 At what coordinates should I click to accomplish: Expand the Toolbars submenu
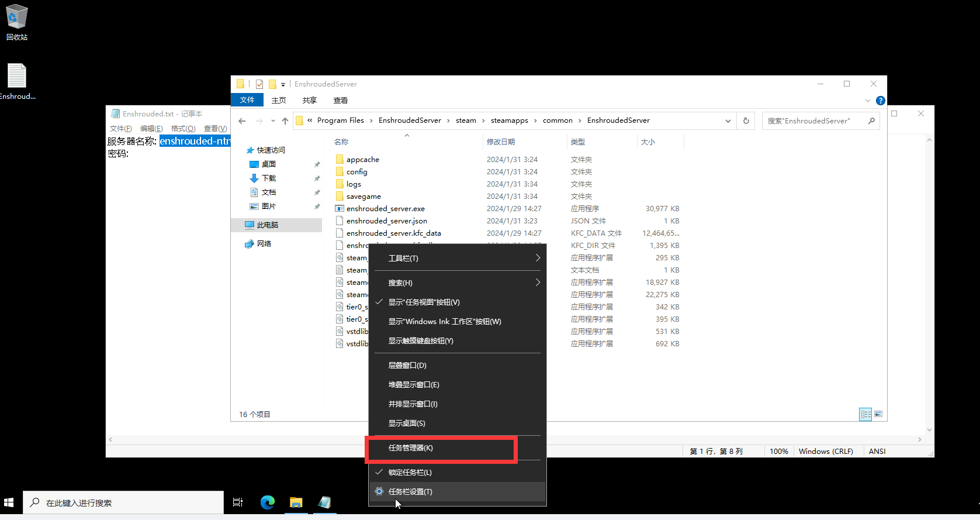click(458, 259)
